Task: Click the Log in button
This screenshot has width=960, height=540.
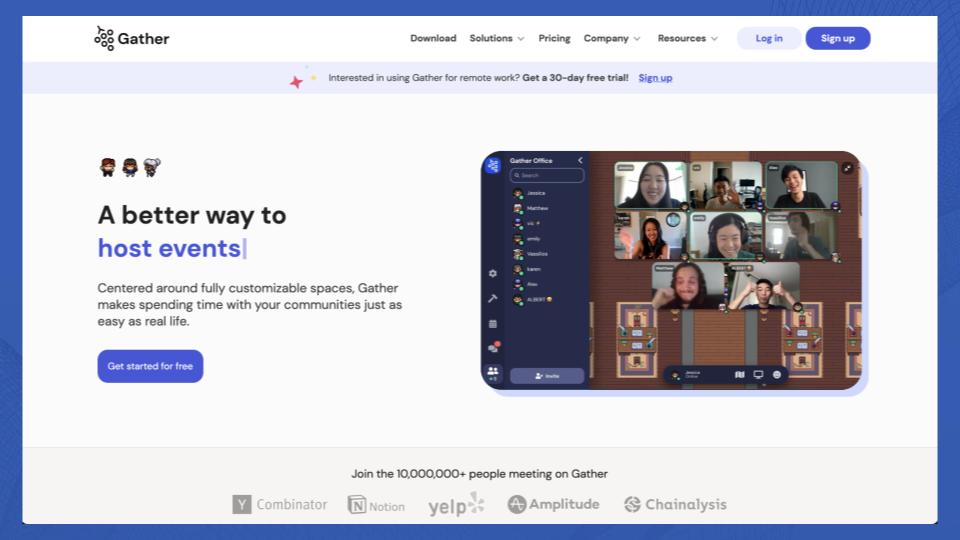Action: coord(768,38)
